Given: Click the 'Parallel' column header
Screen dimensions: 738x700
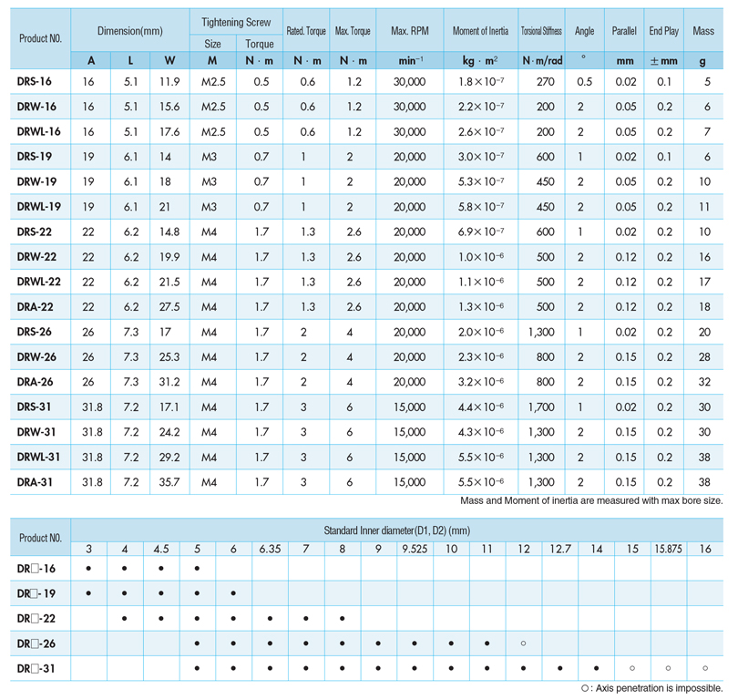Looking at the screenshot, I should 624,31.
